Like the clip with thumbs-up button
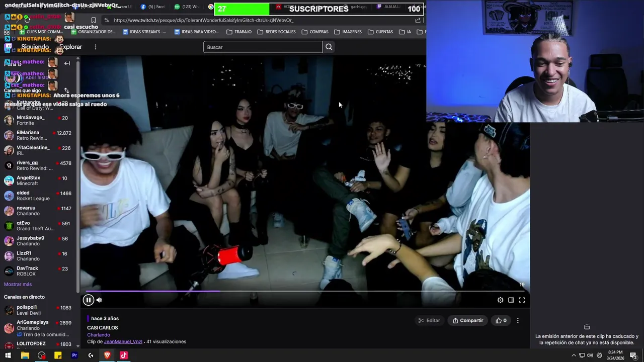This screenshot has width=644, height=362. click(501, 320)
